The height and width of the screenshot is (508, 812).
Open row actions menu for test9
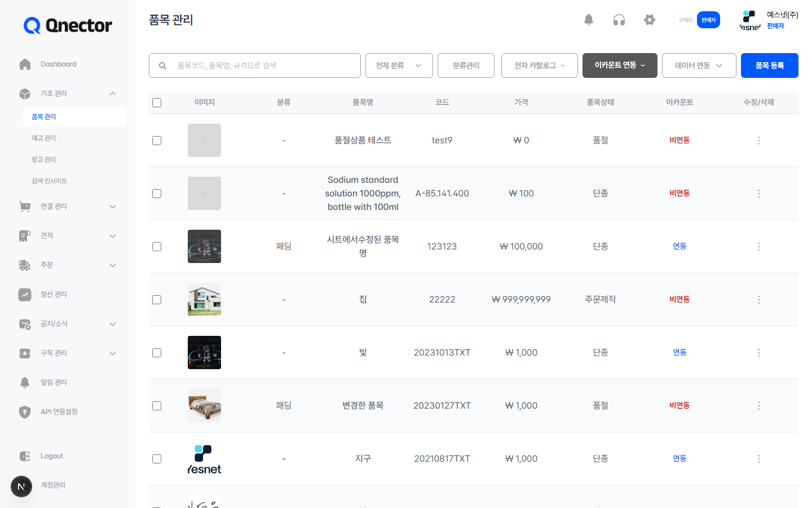[x=759, y=141]
